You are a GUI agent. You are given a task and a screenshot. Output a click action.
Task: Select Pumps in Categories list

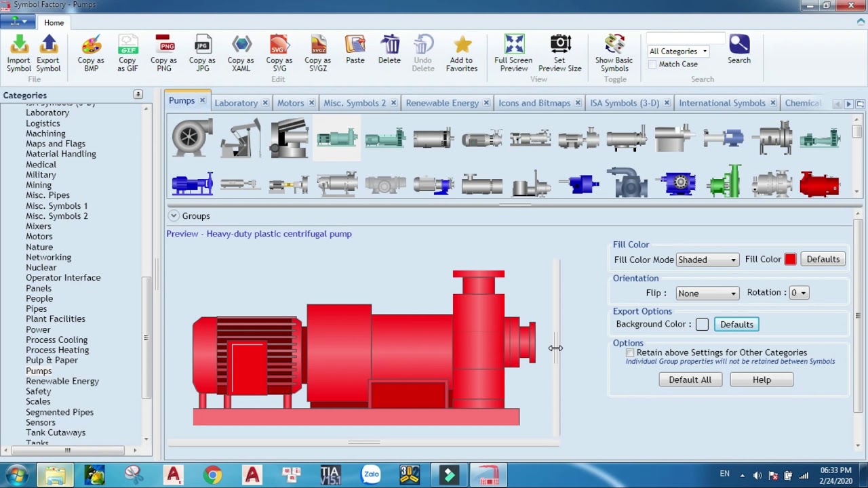39,371
